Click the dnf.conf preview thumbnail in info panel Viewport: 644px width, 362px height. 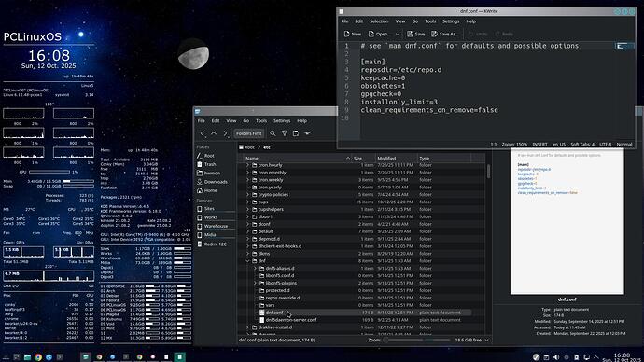(567, 222)
